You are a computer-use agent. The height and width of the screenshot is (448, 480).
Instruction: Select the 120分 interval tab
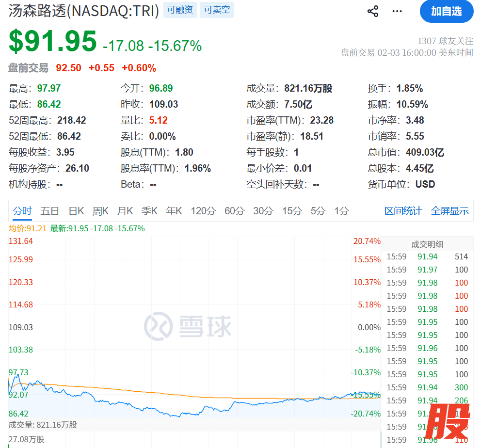point(203,211)
